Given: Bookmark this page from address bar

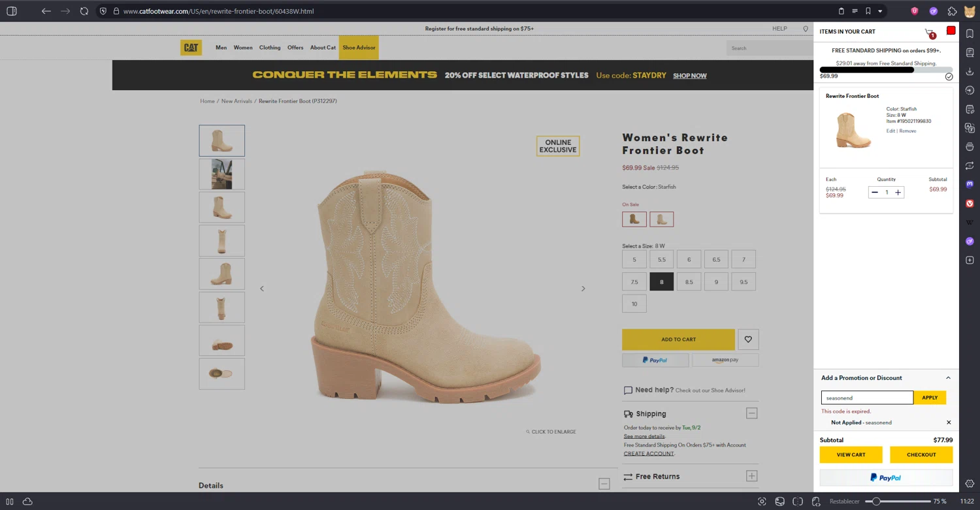Looking at the screenshot, I should [x=868, y=11].
